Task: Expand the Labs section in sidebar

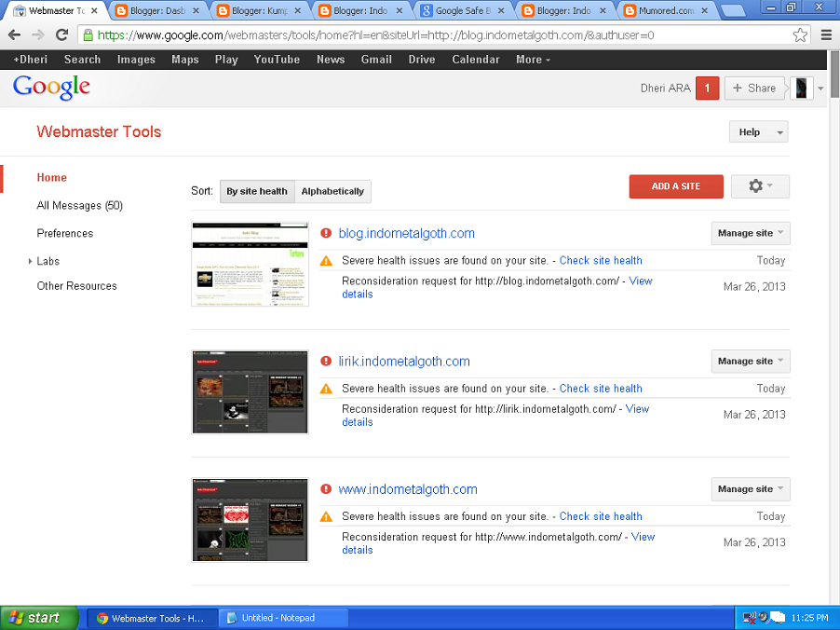Action: [x=30, y=261]
